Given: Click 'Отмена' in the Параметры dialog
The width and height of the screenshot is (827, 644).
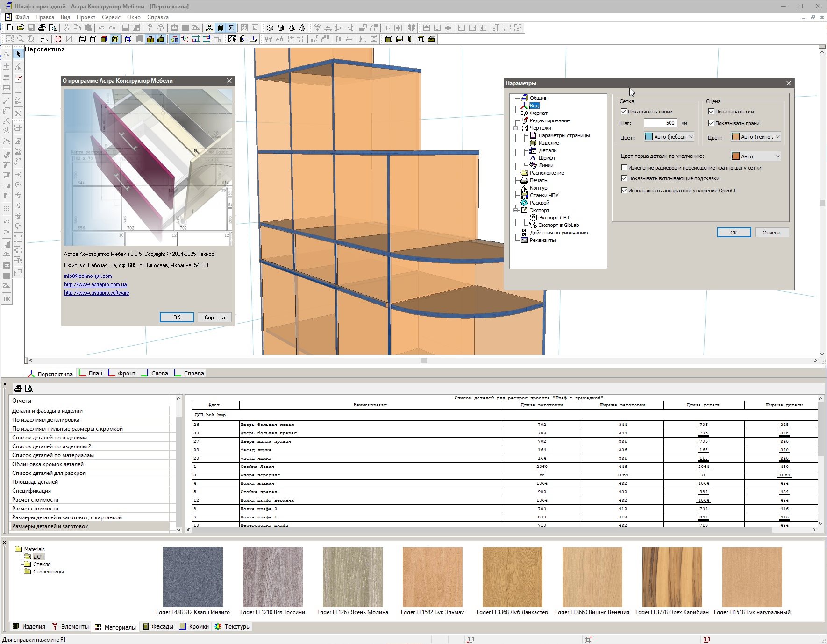Looking at the screenshot, I should click(771, 233).
